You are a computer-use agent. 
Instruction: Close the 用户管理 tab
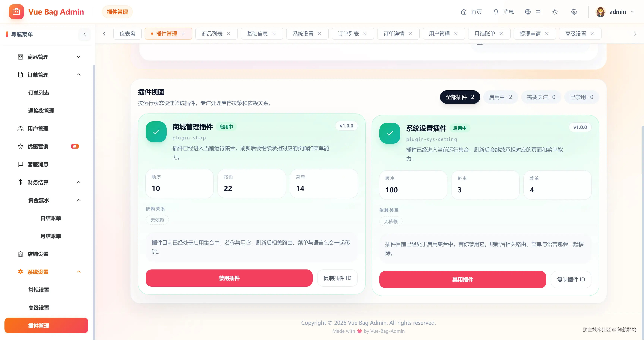coord(456,34)
